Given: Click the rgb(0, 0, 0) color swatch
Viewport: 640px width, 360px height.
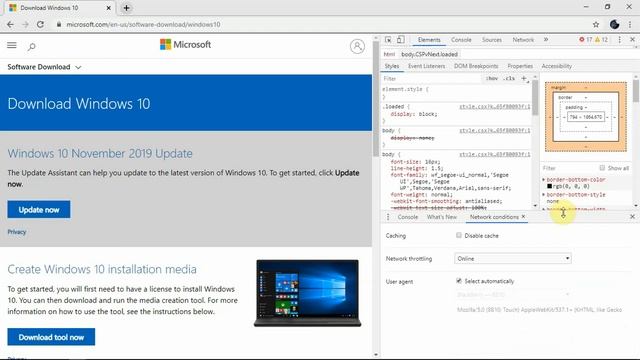Looking at the screenshot, I should click(549, 186).
